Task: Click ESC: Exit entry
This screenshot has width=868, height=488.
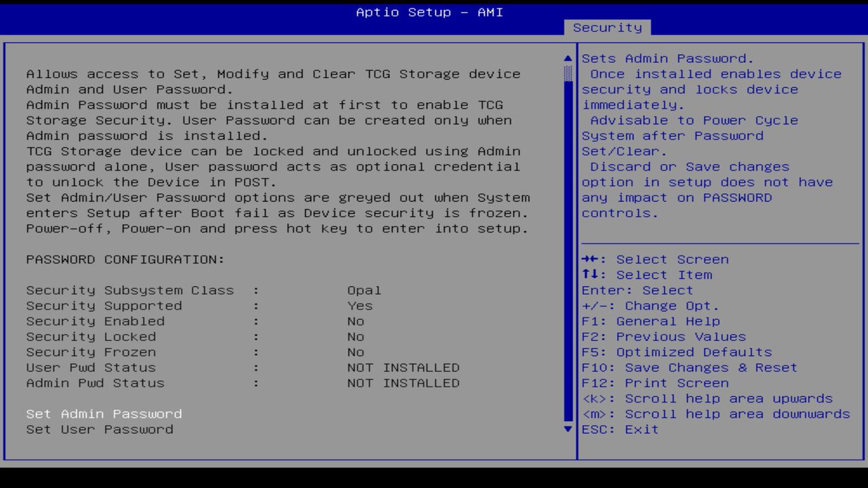Action: pyautogui.click(x=619, y=429)
